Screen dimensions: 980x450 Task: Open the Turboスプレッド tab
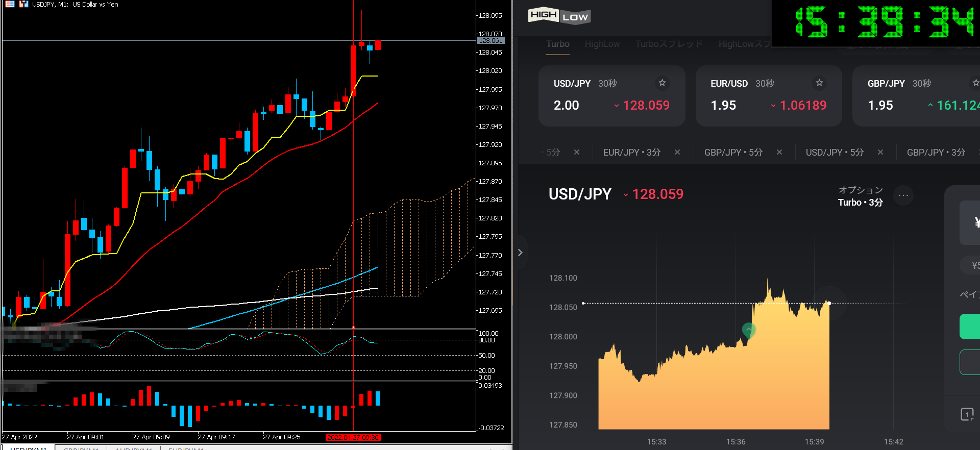pos(669,44)
